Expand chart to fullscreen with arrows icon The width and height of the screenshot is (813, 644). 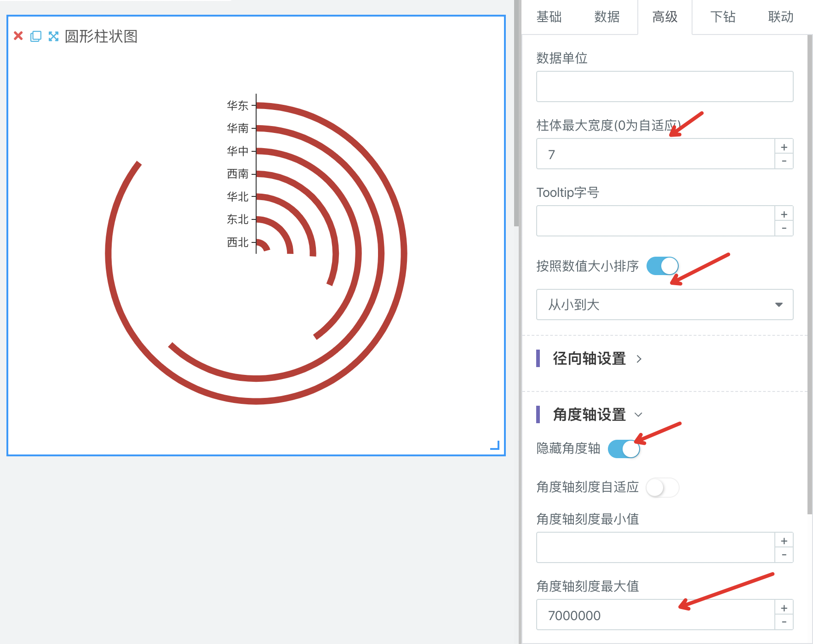tap(53, 36)
